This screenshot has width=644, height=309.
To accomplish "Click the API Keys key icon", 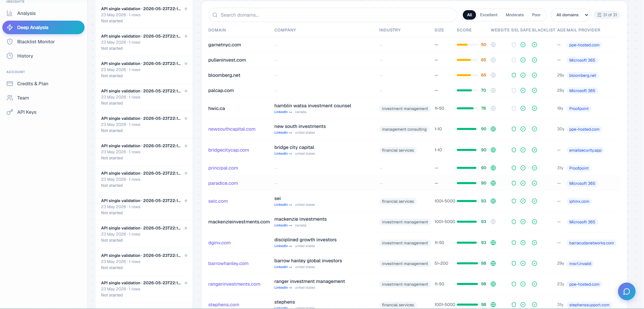I will click(10, 112).
